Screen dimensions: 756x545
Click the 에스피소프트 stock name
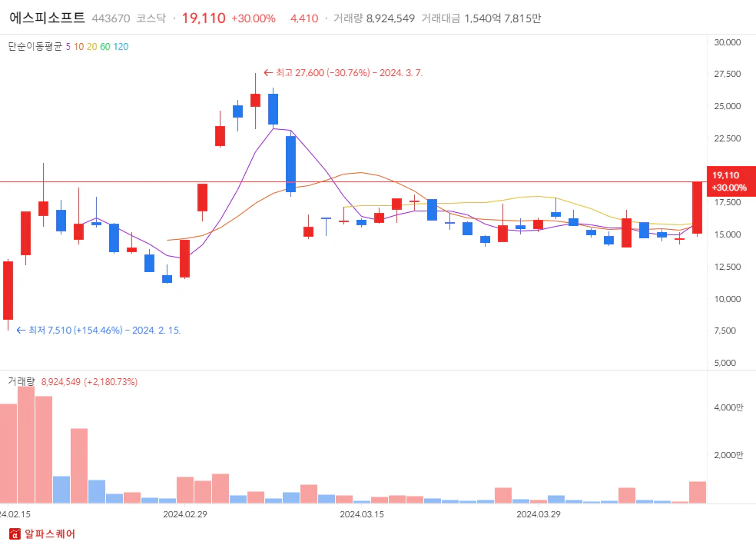(47, 18)
